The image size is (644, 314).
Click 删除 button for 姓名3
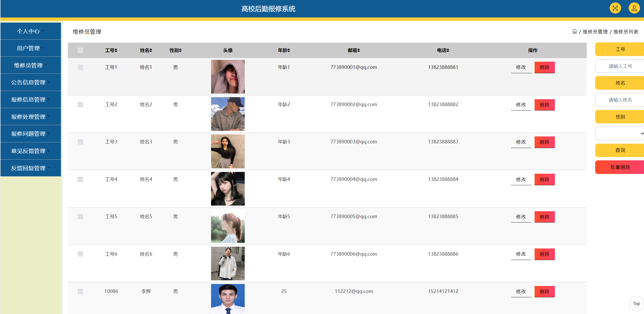(x=544, y=142)
